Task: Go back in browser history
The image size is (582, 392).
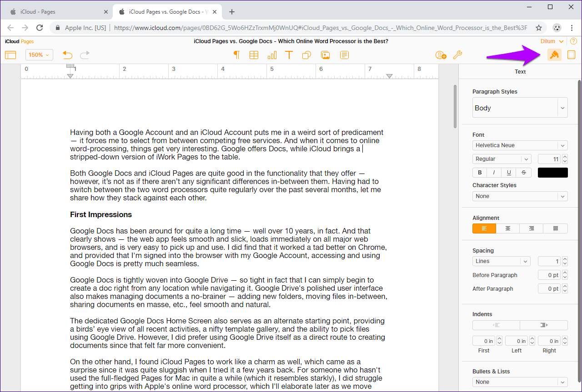Action: 10,28
